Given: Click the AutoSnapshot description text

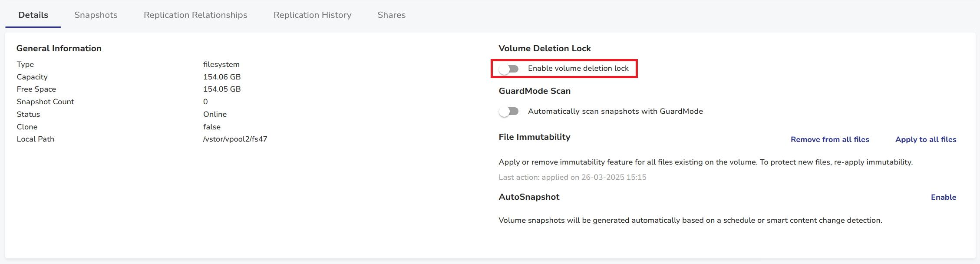Looking at the screenshot, I should (x=690, y=220).
